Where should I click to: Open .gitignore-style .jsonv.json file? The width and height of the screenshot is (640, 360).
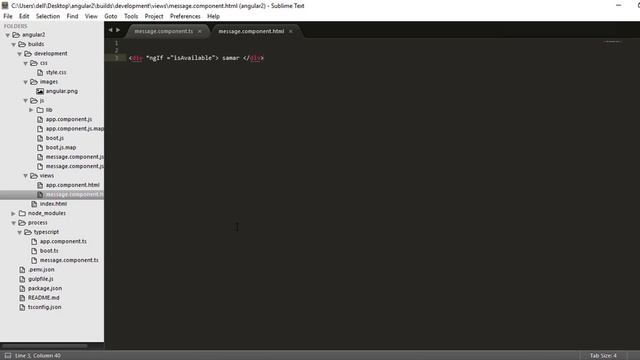coord(41,269)
